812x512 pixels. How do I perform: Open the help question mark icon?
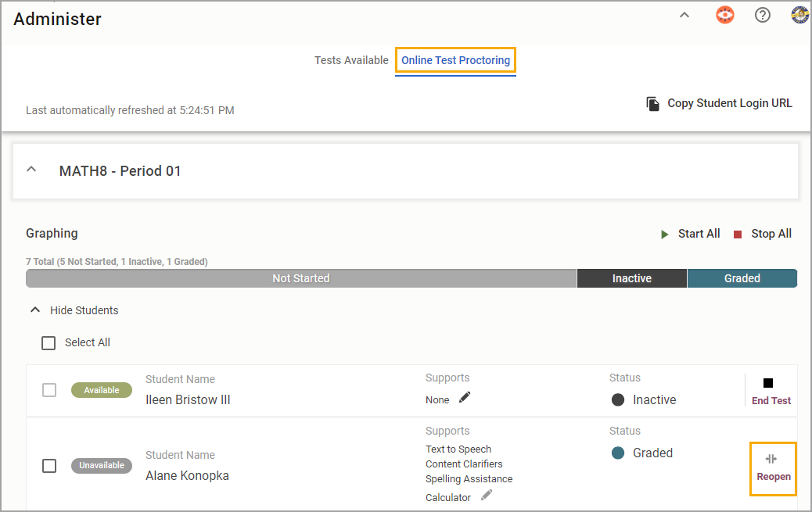(763, 15)
